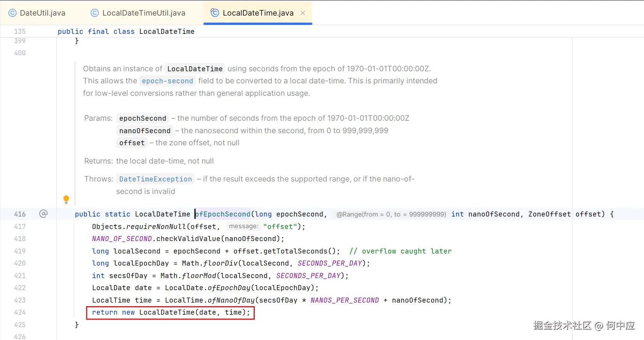This screenshot has height=340, width=644.
Task: Click floorDiv method call
Action: pos(221,263)
